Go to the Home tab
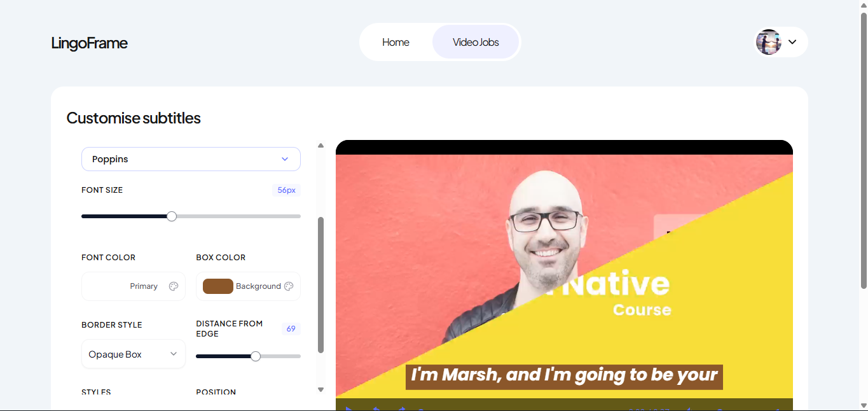This screenshot has height=411, width=868. coord(396,42)
